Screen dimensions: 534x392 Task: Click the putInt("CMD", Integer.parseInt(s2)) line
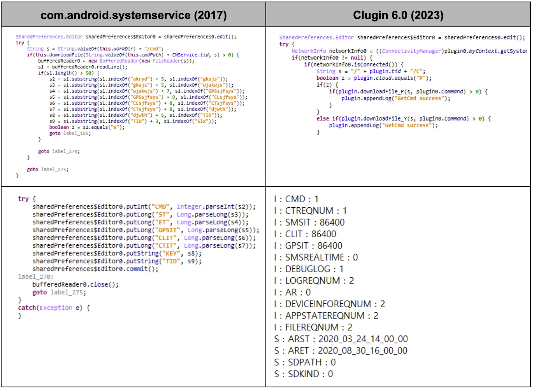point(144,207)
